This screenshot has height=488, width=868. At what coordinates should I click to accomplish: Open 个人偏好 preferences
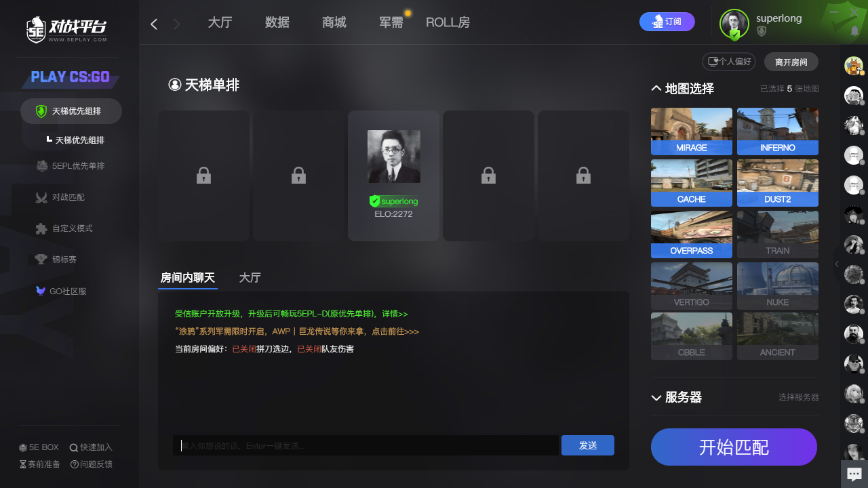[729, 62]
